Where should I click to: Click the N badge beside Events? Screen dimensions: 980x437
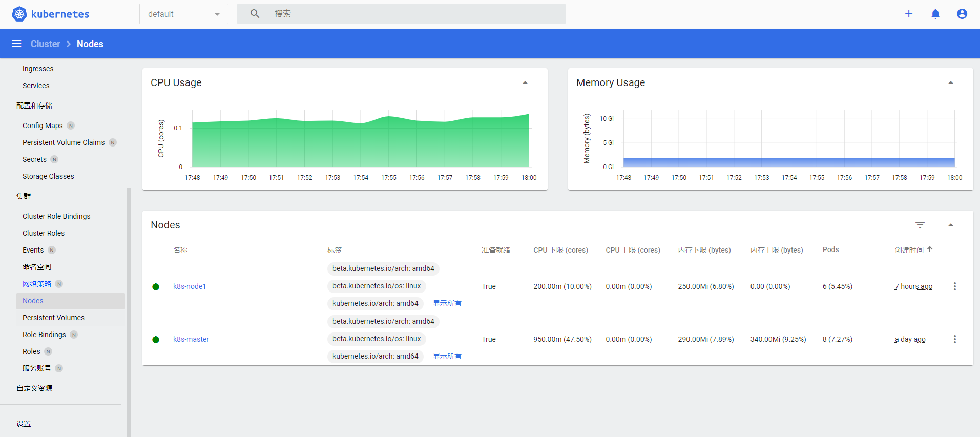coord(52,250)
